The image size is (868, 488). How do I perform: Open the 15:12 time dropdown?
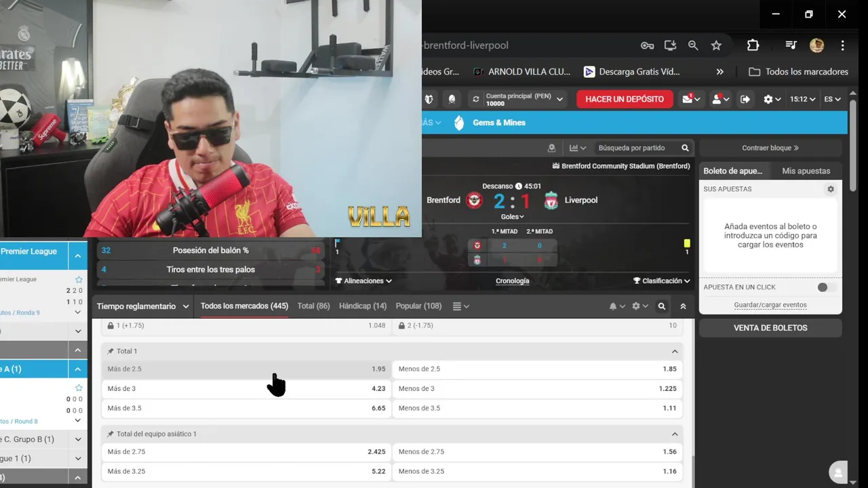tap(802, 99)
